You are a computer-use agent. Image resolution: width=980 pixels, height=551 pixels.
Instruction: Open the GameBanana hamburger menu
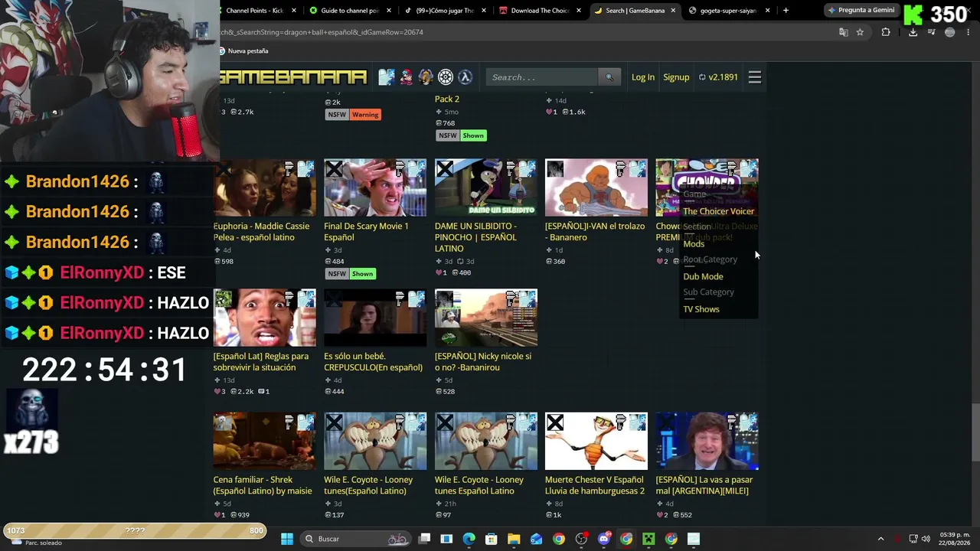point(755,77)
